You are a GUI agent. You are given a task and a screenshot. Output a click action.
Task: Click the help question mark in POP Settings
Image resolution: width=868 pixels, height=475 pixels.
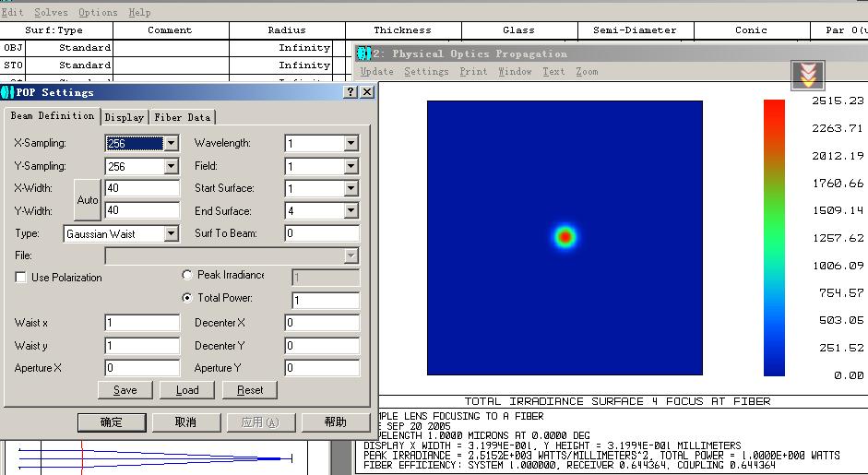[351, 92]
